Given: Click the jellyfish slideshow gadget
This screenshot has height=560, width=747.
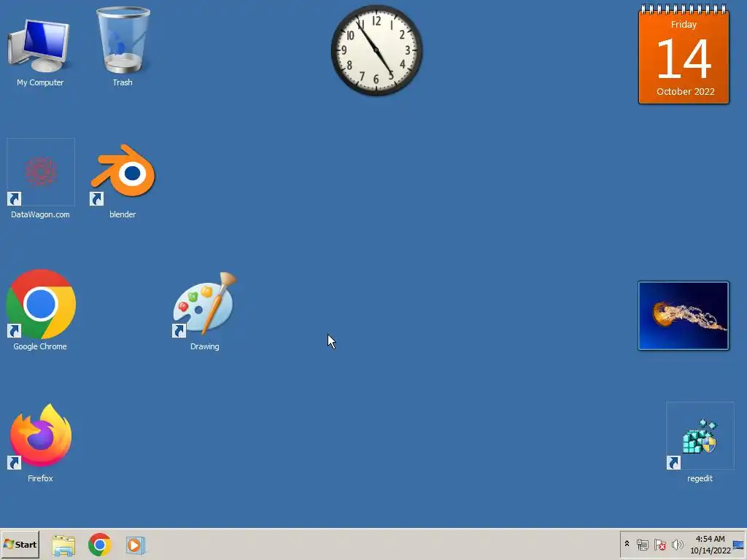Looking at the screenshot, I should point(683,316).
